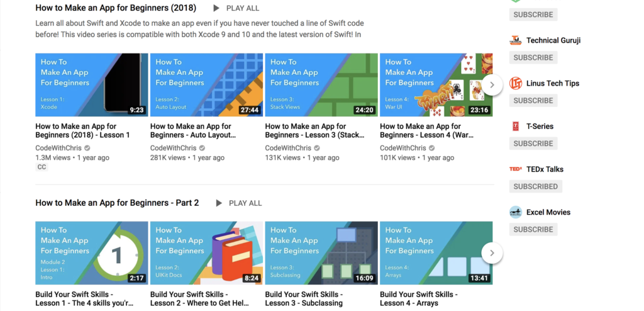Click the T-Series channel logo icon

coord(516,127)
